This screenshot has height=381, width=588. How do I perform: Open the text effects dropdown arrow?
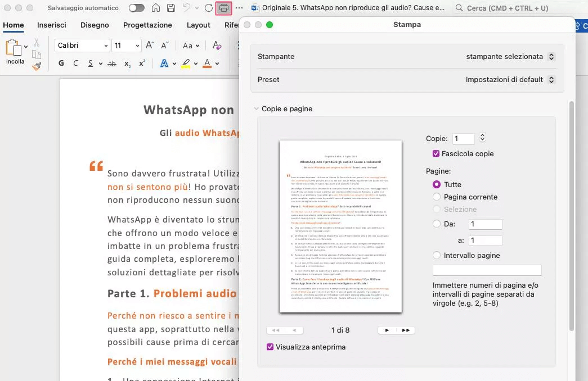(x=174, y=63)
